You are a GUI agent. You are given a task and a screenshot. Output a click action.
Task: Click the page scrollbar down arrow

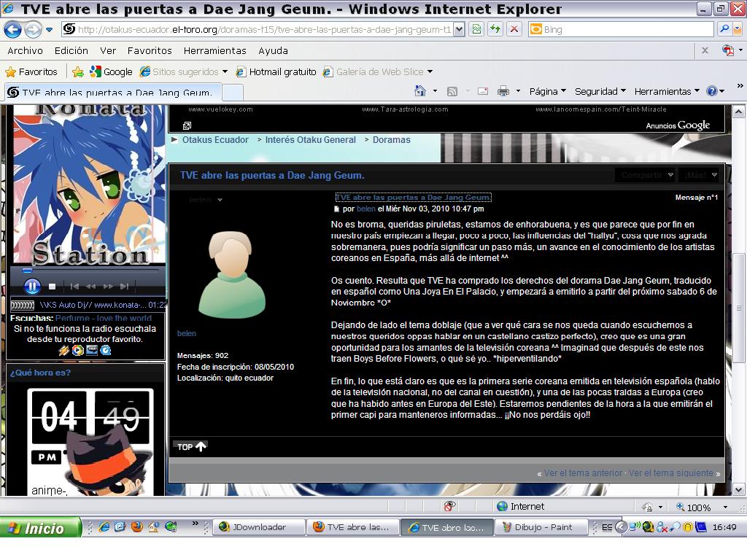pyautogui.click(x=738, y=489)
